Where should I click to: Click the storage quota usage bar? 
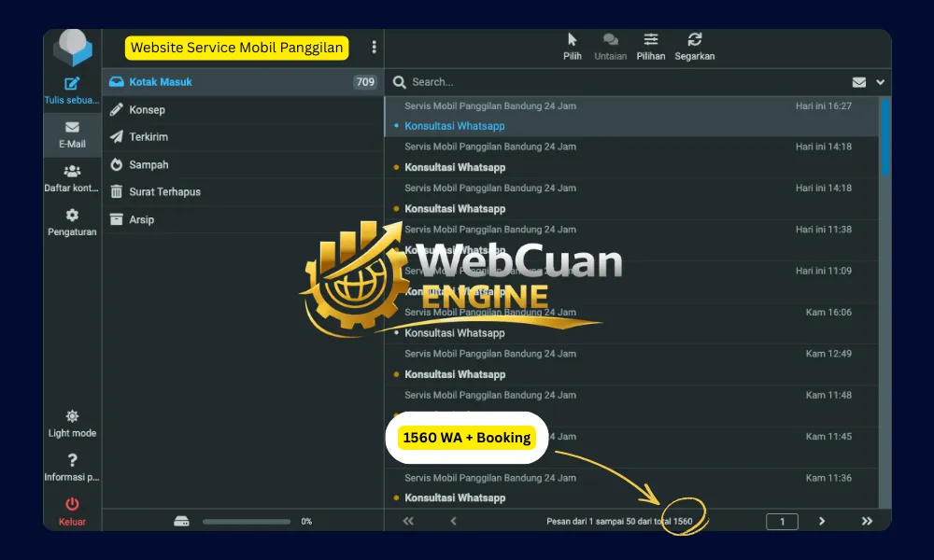point(246,522)
